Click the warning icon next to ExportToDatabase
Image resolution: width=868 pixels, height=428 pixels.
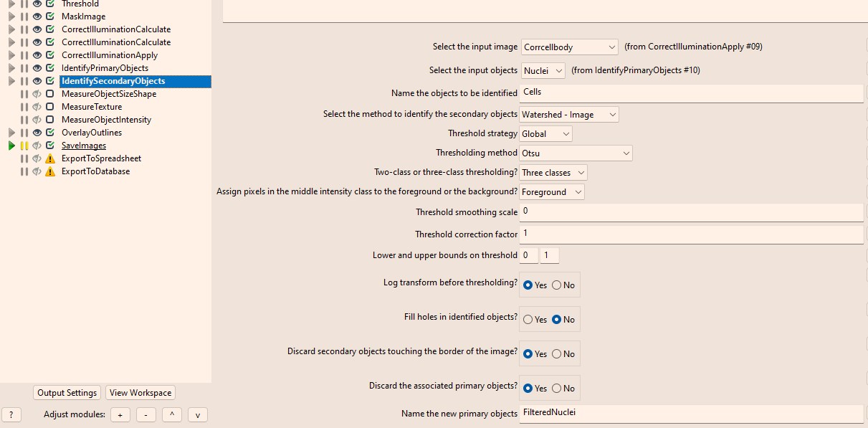tap(49, 171)
